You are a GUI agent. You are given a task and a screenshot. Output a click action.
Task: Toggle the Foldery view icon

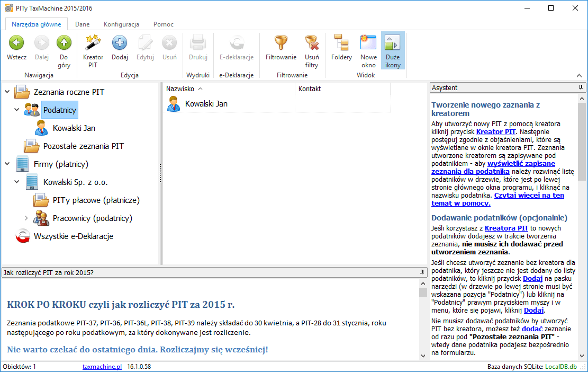click(x=341, y=43)
